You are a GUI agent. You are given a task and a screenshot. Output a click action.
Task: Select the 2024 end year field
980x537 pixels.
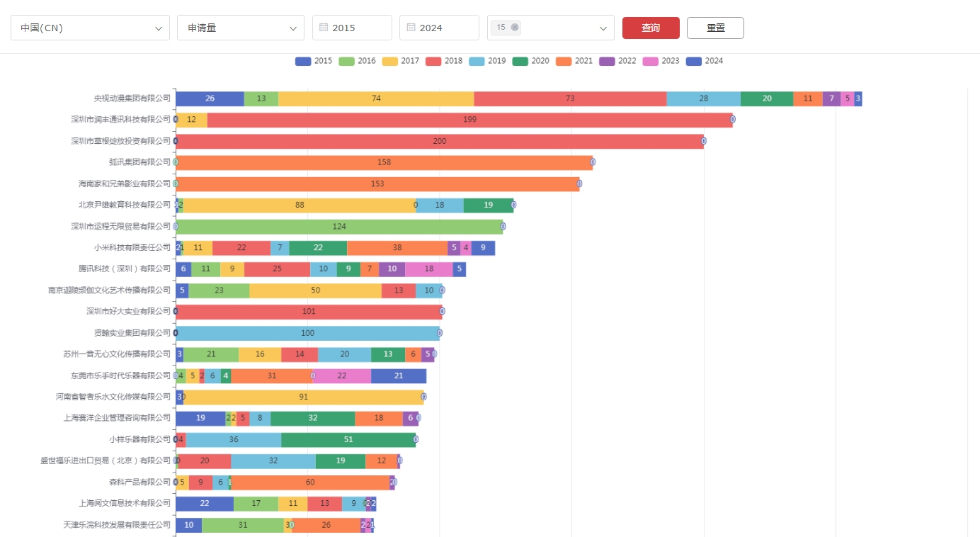click(x=439, y=28)
